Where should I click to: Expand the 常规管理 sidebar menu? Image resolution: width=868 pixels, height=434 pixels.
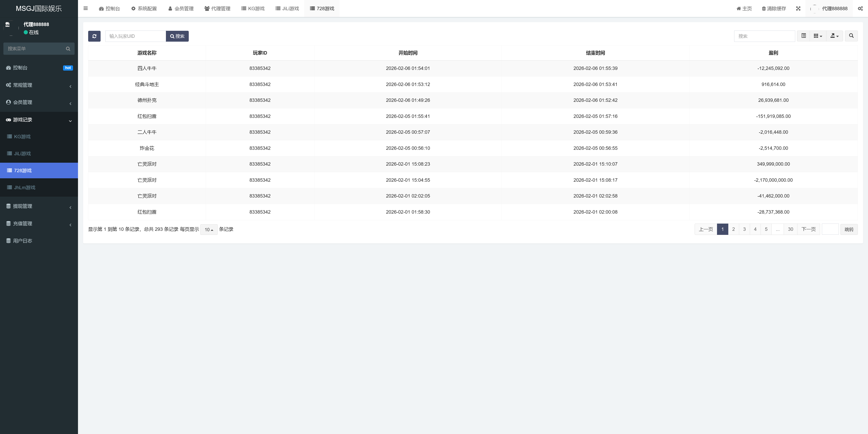pyautogui.click(x=39, y=85)
